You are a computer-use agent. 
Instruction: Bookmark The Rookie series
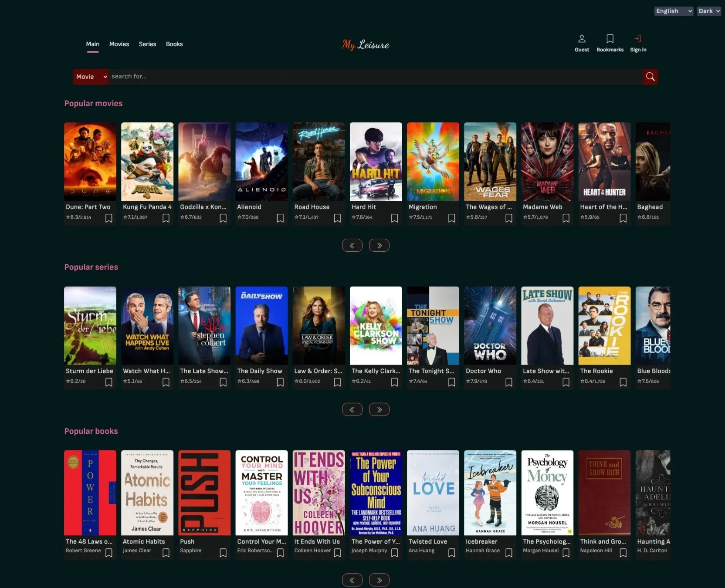(x=623, y=382)
